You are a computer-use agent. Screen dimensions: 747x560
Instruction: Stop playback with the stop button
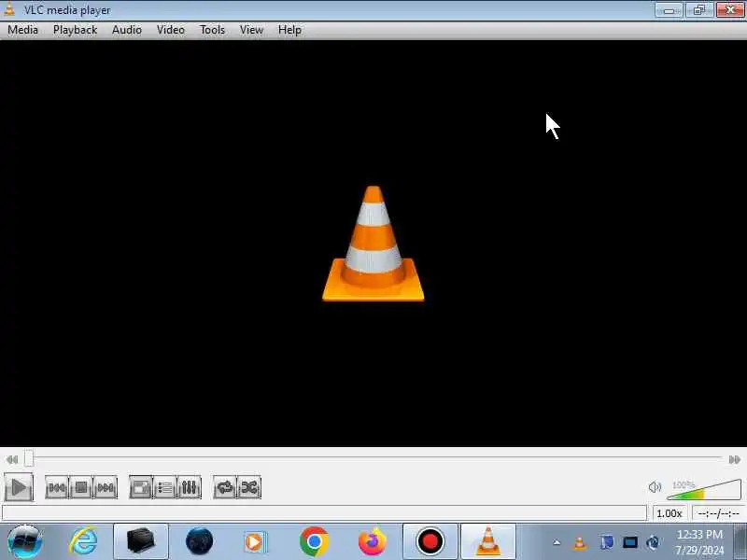click(x=81, y=487)
